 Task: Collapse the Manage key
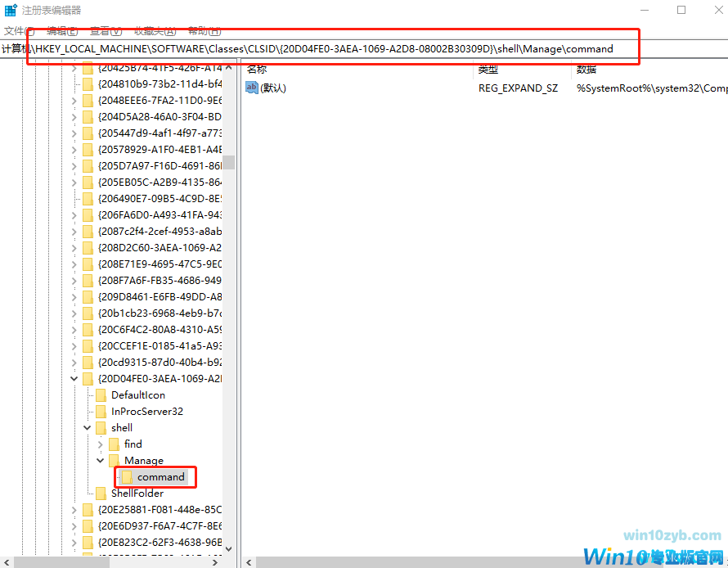coord(101,461)
